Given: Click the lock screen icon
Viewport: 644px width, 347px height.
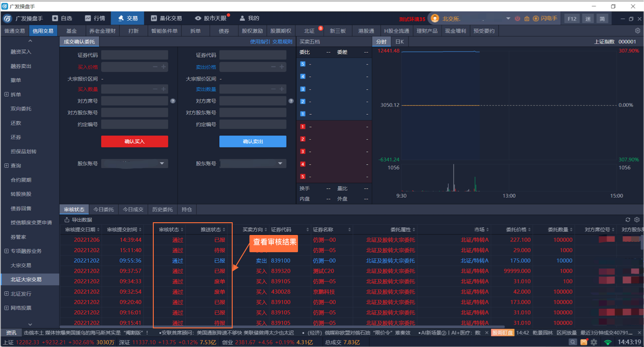Looking at the screenshot, I should pos(527,19).
